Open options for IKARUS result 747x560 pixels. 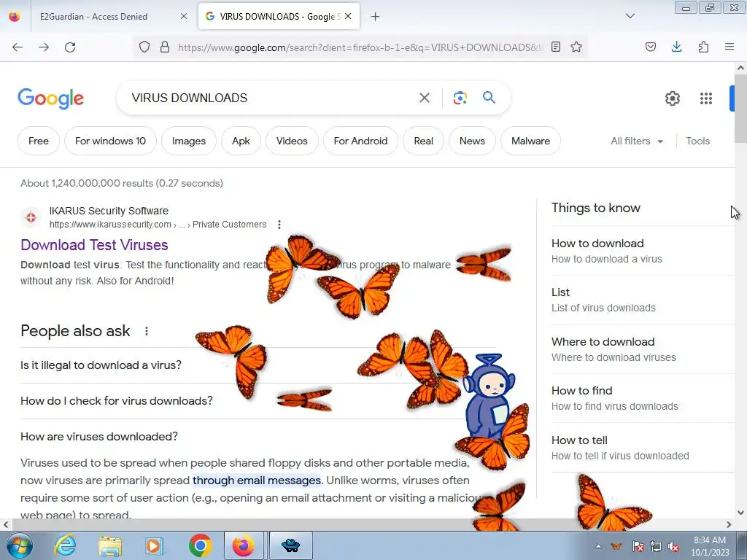(x=279, y=225)
